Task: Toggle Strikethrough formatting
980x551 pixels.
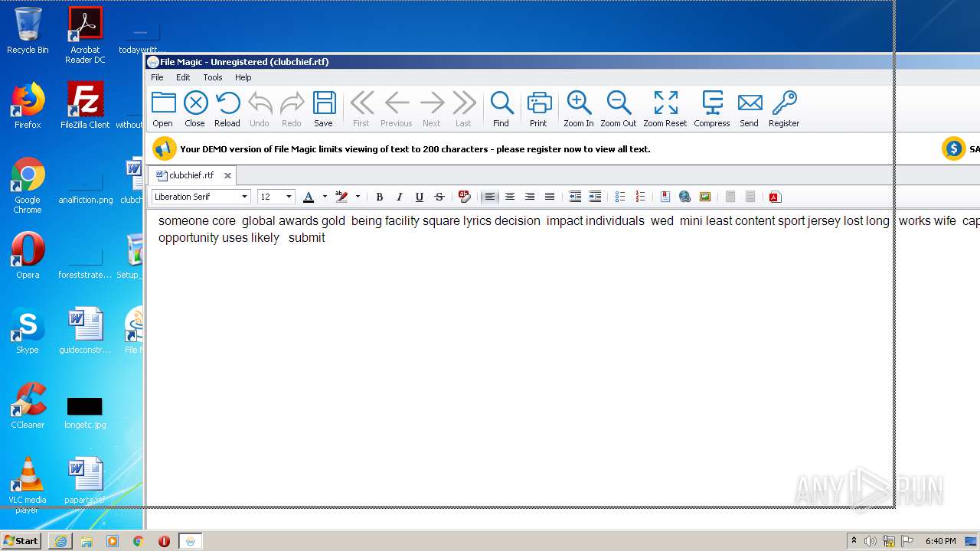Action: pos(439,197)
